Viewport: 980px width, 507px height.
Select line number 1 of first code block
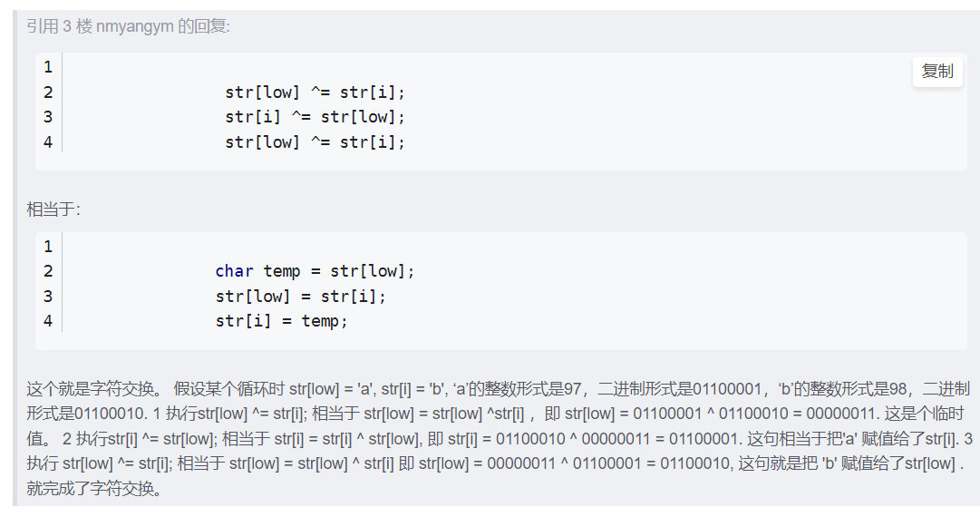click(48, 67)
